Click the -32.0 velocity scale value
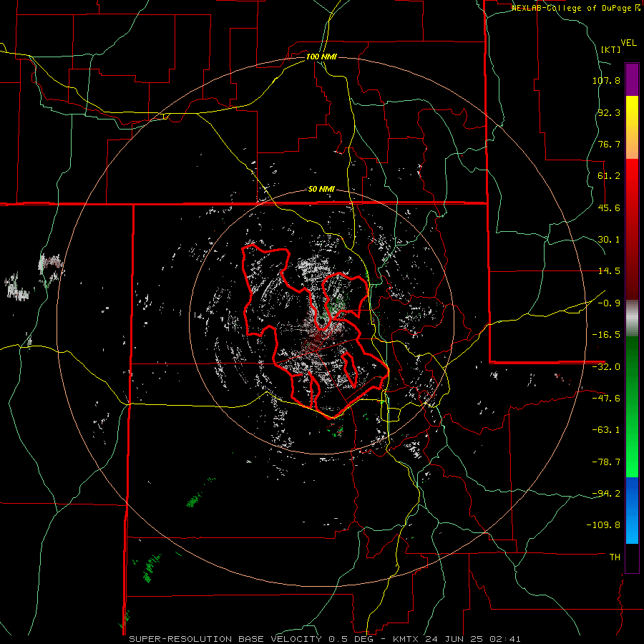644x644 pixels. click(x=606, y=367)
